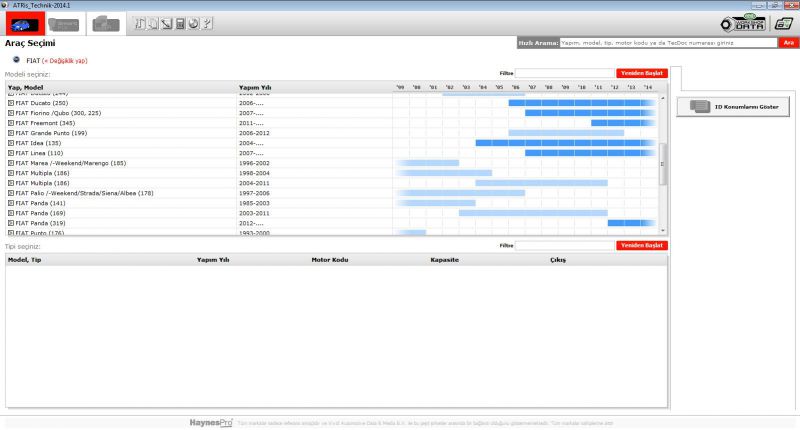Click the '1997-2006' year text of Palio
Screen dimensions: 800x430
coord(254,193)
